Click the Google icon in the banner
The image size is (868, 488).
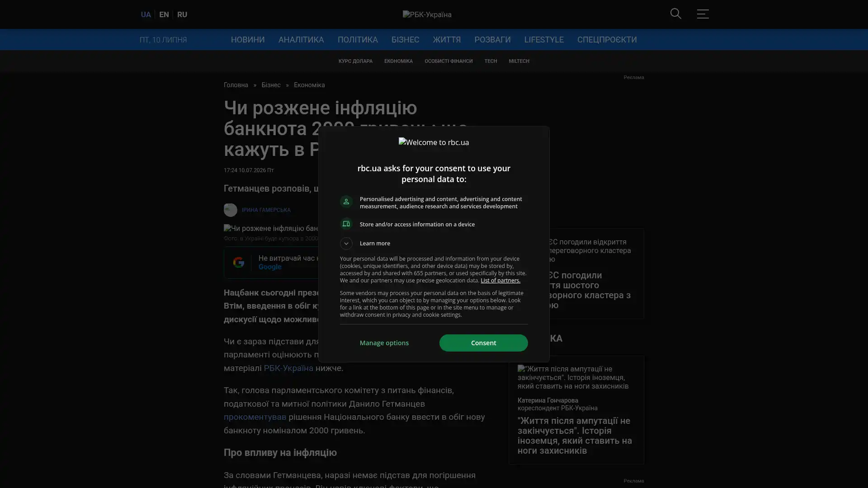238,263
